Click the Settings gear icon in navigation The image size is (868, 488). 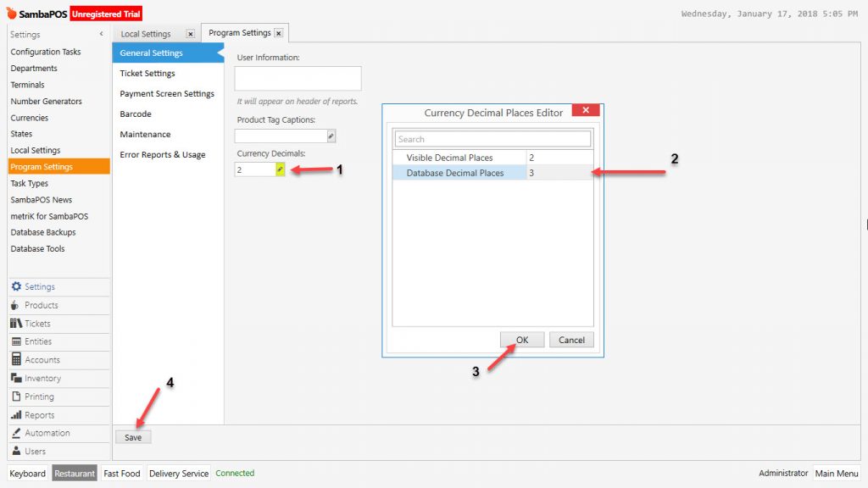click(16, 286)
